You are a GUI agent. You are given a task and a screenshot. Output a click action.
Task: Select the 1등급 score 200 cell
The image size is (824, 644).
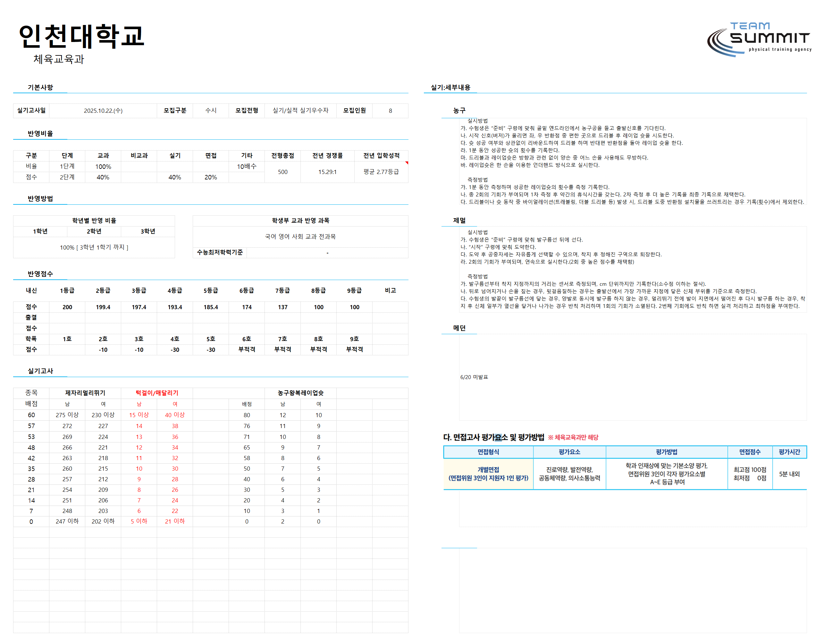[67, 307]
